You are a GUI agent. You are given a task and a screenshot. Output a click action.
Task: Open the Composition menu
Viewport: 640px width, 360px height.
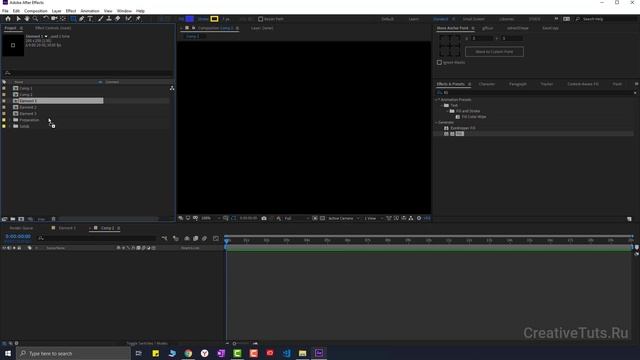pos(36,11)
